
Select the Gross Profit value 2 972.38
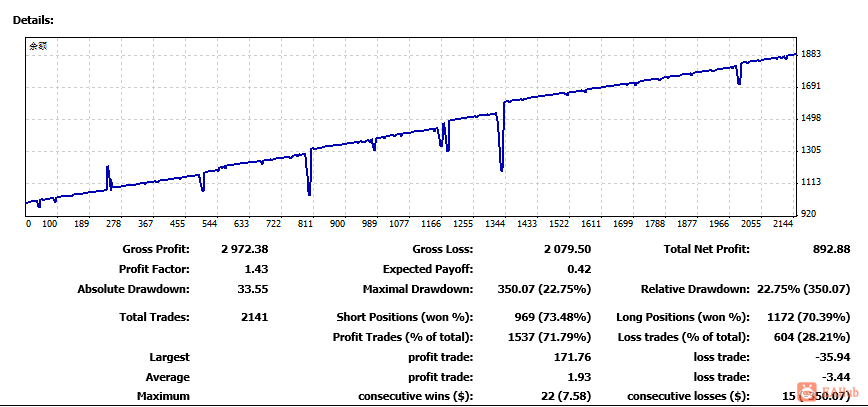pos(245,250)
